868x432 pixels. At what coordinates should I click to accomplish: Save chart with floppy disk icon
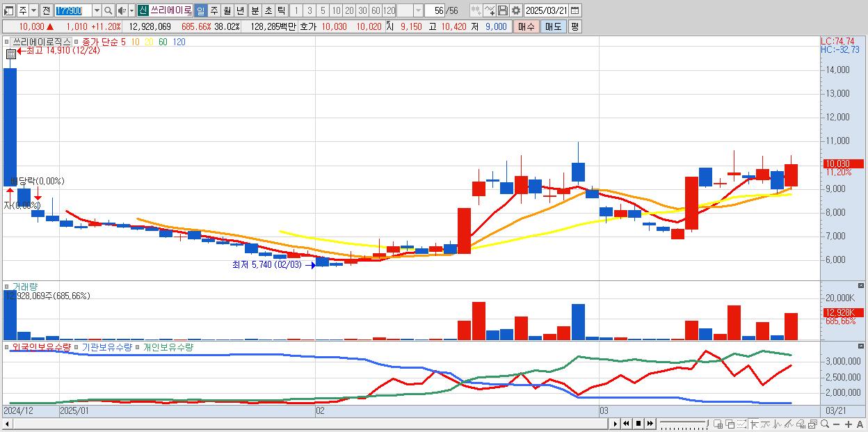pyautogui.click(x=503, y=10)
